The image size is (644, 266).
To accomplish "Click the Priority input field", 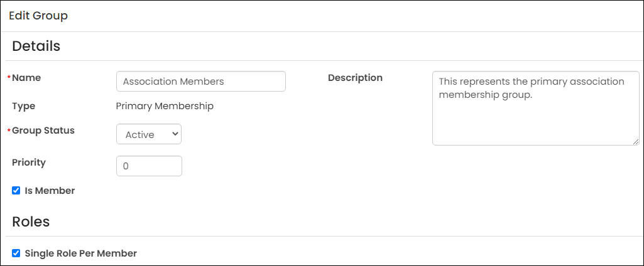I will [149, 166].
